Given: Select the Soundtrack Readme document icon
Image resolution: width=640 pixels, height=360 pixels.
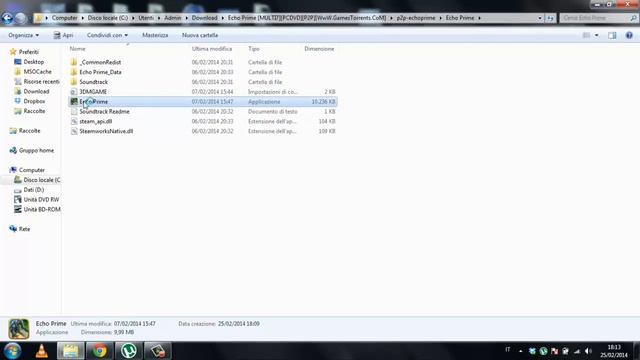Looking at the screenshot, I should (73, 111).
